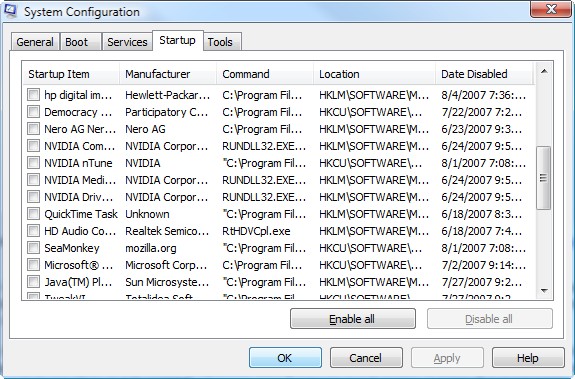Enable the Java(TM) Pl... checkbox
The width and height of the screenshot is (575, 379).
coord(33,282)
